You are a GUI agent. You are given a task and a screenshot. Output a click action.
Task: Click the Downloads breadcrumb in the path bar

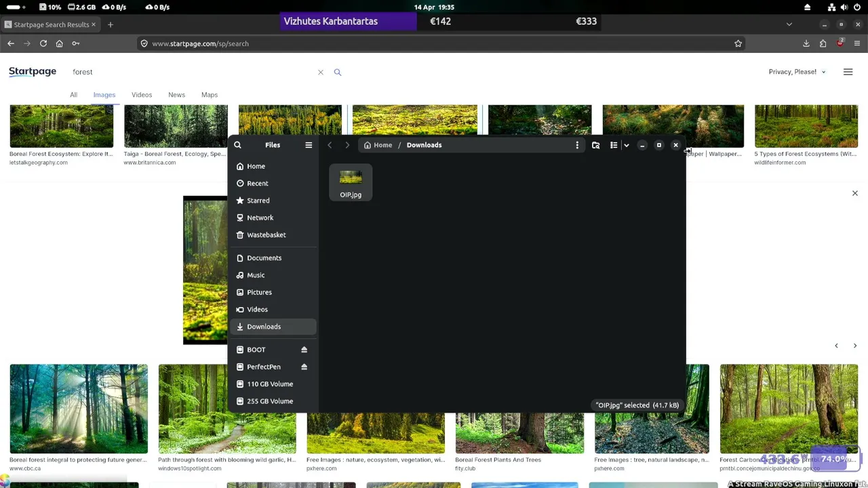pos(424,145)
